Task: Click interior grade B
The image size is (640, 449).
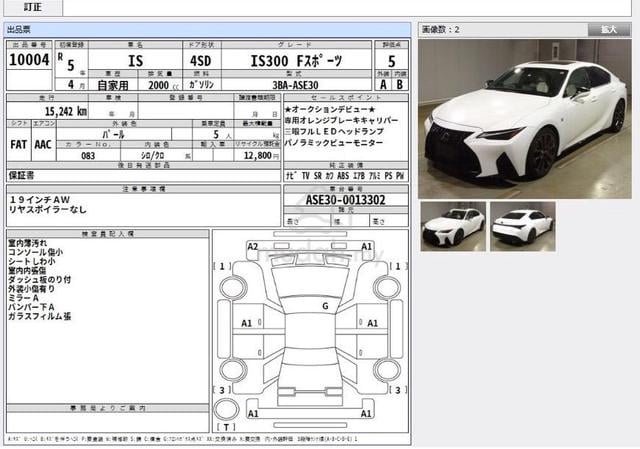Action: coord(400,84)
